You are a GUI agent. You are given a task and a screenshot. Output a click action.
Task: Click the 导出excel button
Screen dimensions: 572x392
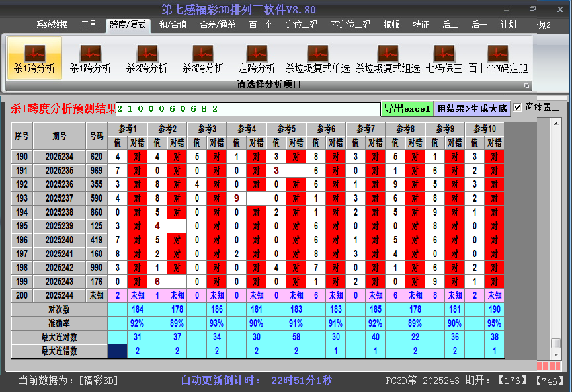tap(407, 108)
